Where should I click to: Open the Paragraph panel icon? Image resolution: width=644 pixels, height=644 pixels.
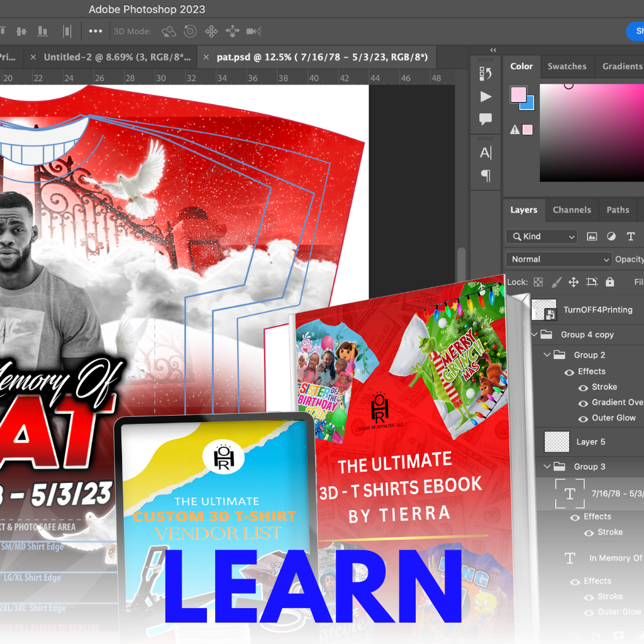[486, 175]
